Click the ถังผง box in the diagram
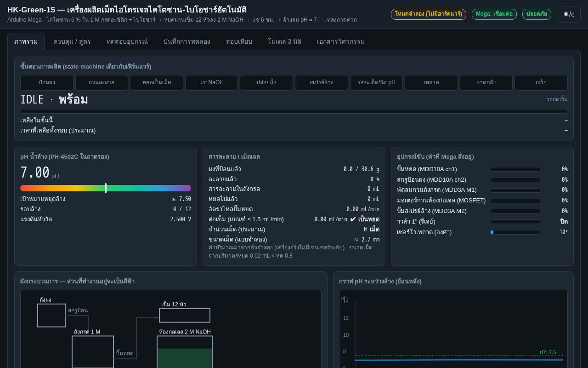 point(51,316)
